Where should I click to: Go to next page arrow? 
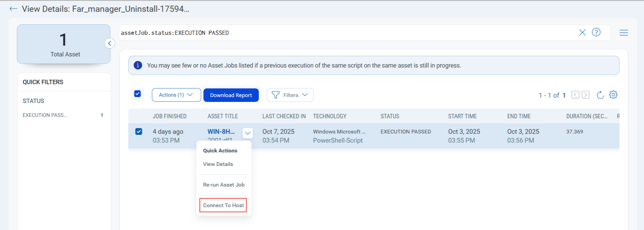coord(586,95)
